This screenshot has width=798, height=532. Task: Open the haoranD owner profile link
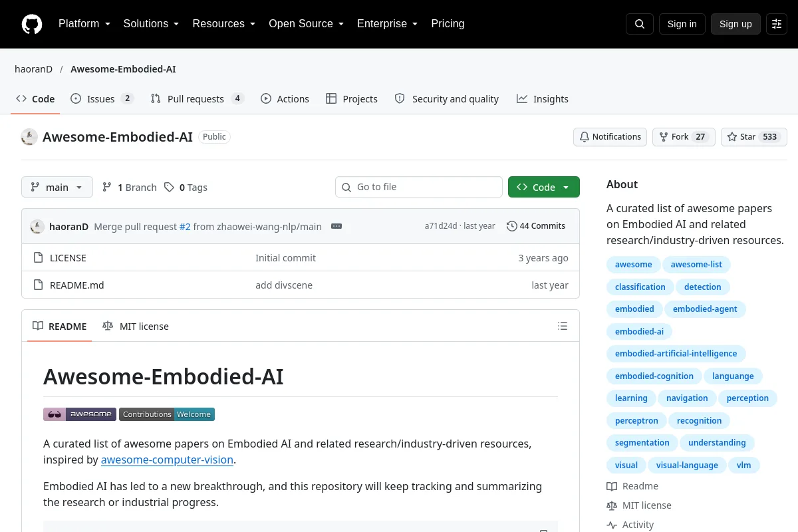[x=33, y=69]
